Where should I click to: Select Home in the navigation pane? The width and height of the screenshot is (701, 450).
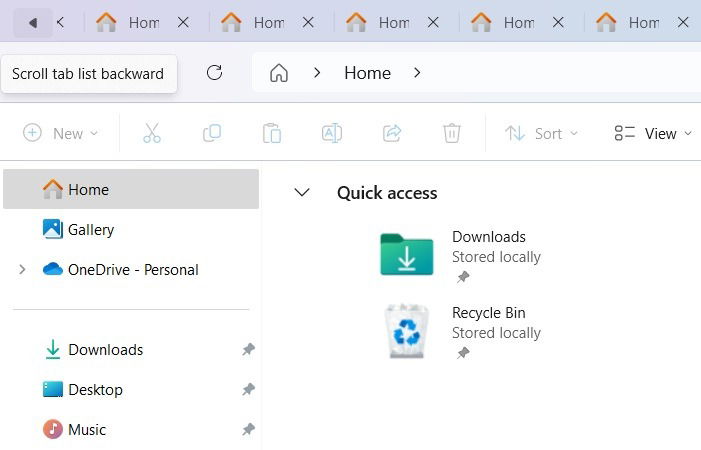pyautogui.click(x=131, y=189)
